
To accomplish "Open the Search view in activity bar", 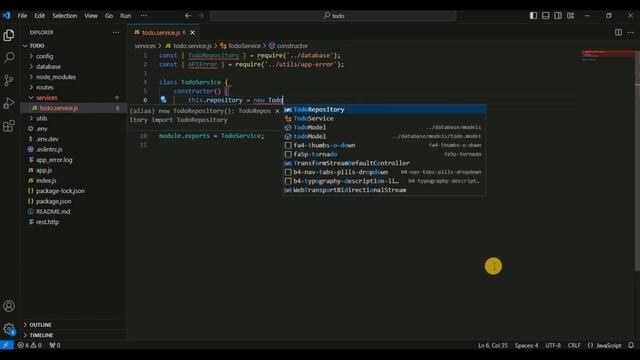I will pos(9,58).
